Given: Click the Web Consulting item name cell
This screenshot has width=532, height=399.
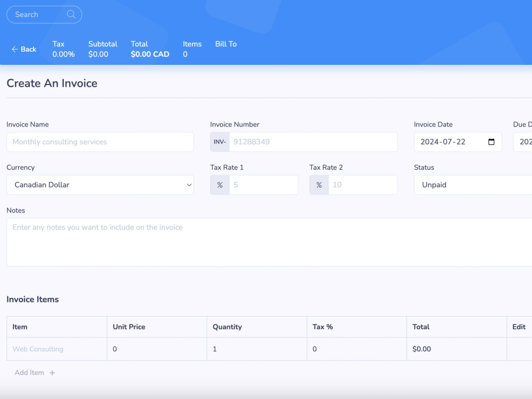Looking at the screenshot, I should (x=57, y=349).
